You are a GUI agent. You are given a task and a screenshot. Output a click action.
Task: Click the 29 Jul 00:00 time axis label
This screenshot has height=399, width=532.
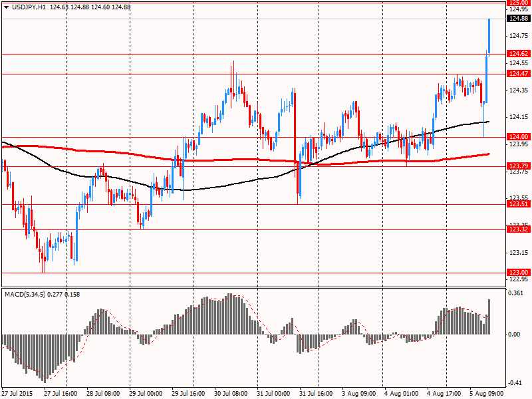pos(146,394)
